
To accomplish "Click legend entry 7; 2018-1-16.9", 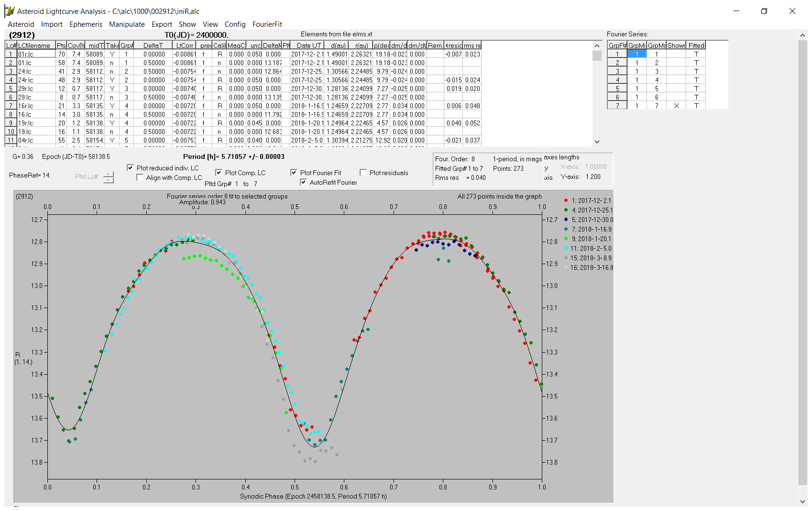I will point(592,229).
